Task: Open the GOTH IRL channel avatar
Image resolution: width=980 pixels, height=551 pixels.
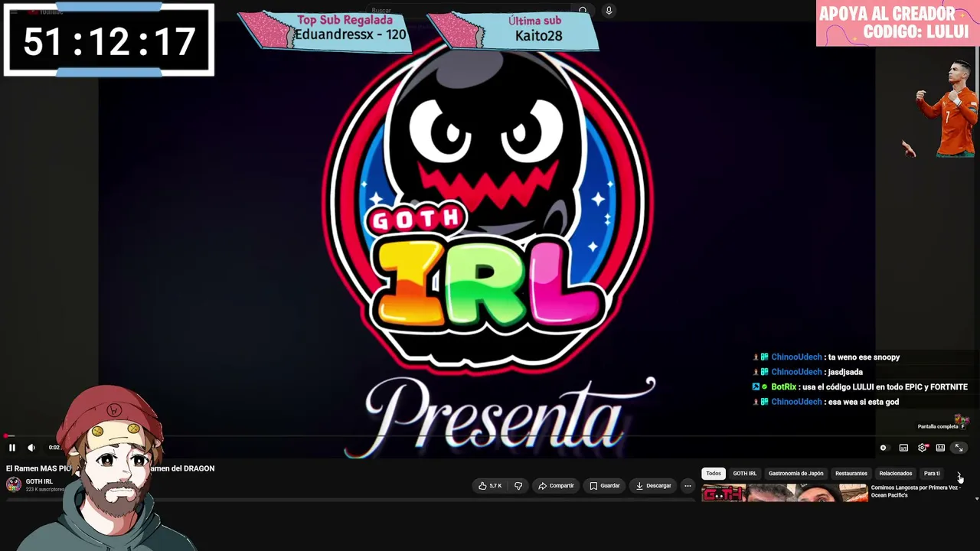Action: tap(14, 484)
